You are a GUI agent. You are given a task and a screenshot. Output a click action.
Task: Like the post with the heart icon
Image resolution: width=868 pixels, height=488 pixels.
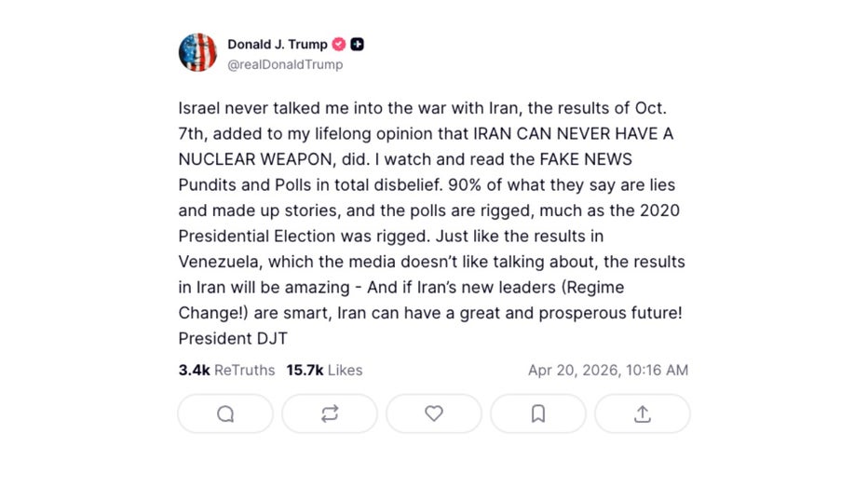click(x=434, y=414)
